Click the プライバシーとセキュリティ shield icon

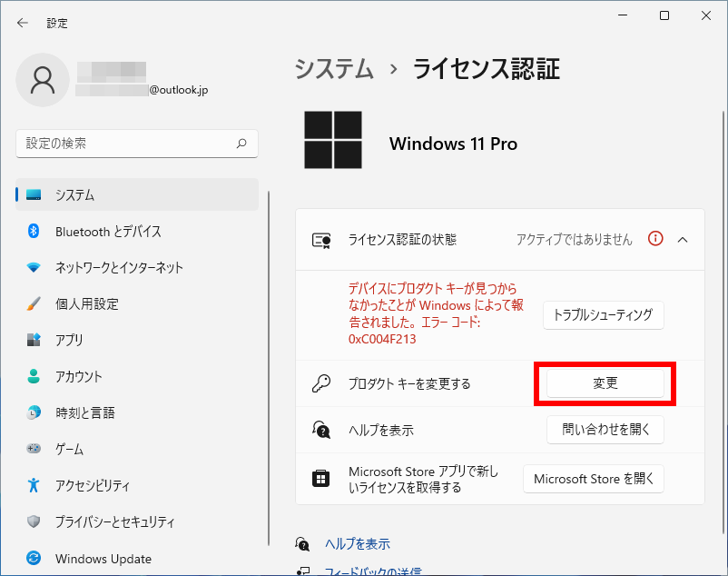point(32,521)
